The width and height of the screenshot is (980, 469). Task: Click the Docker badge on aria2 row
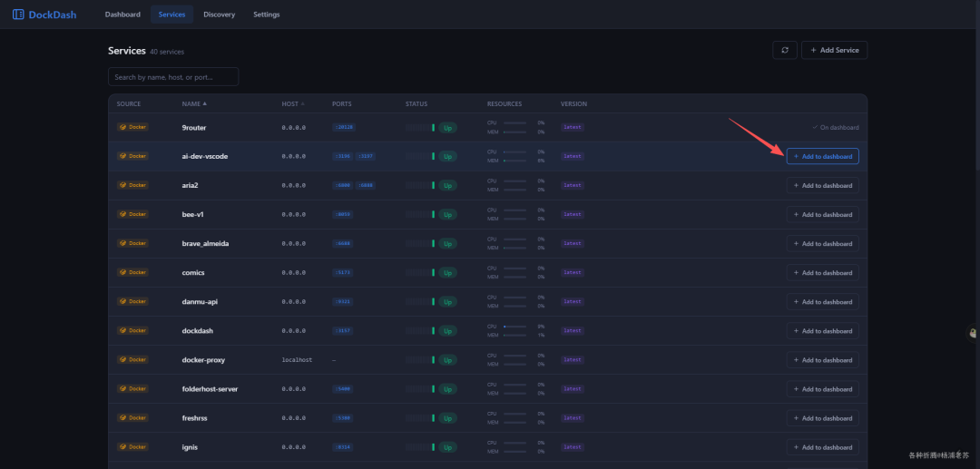[x=132, y=185]
